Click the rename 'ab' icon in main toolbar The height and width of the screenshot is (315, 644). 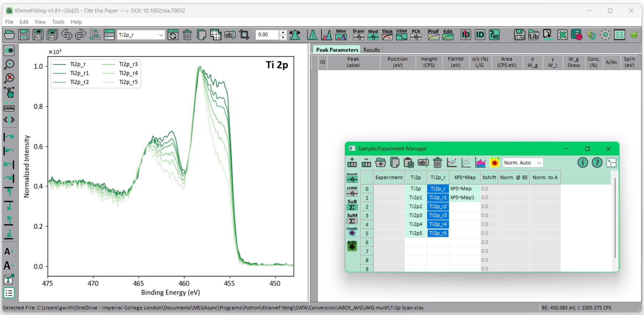pyautogui.click(x=230, y=35)
